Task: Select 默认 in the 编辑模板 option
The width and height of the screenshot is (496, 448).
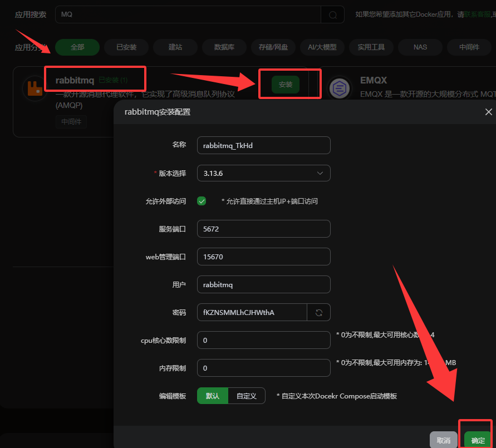Action: [x=212, y=396]
